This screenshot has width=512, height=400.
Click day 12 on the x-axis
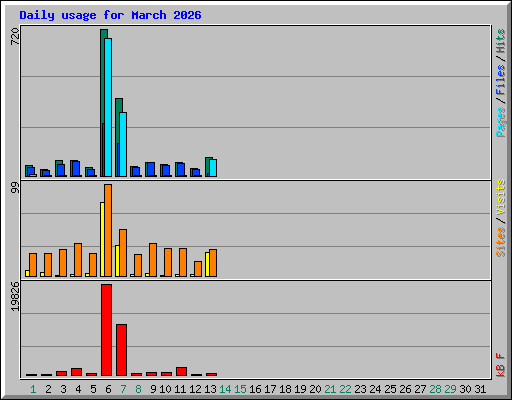point(195,389)
